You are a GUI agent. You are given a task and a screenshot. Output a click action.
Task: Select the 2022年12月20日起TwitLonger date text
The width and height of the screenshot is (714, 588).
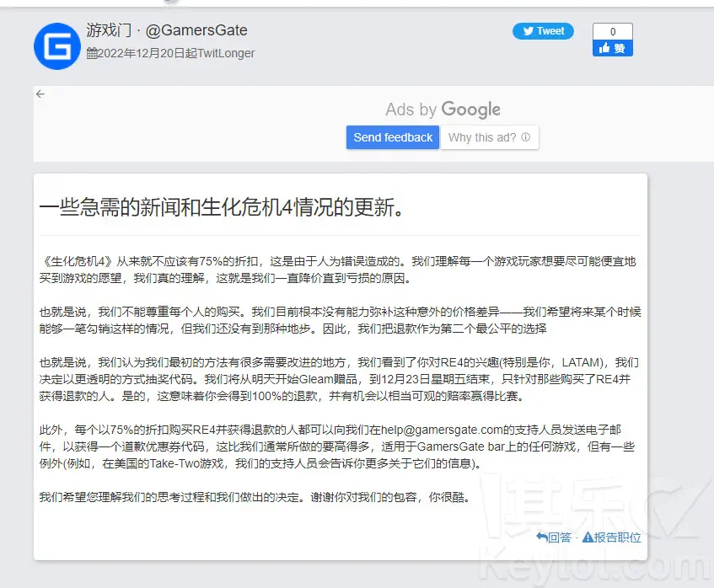176,53
